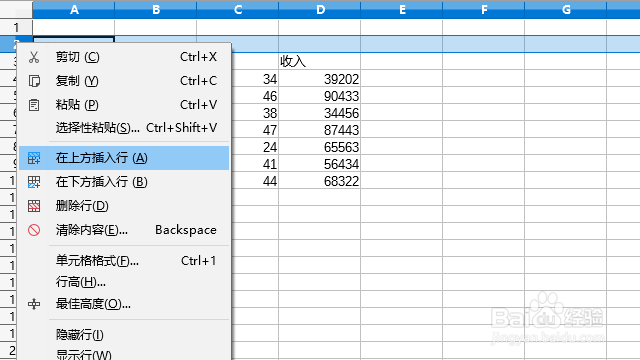This screenshot has height=360, width=640.
Task: Select column D header
Action: 320,9
